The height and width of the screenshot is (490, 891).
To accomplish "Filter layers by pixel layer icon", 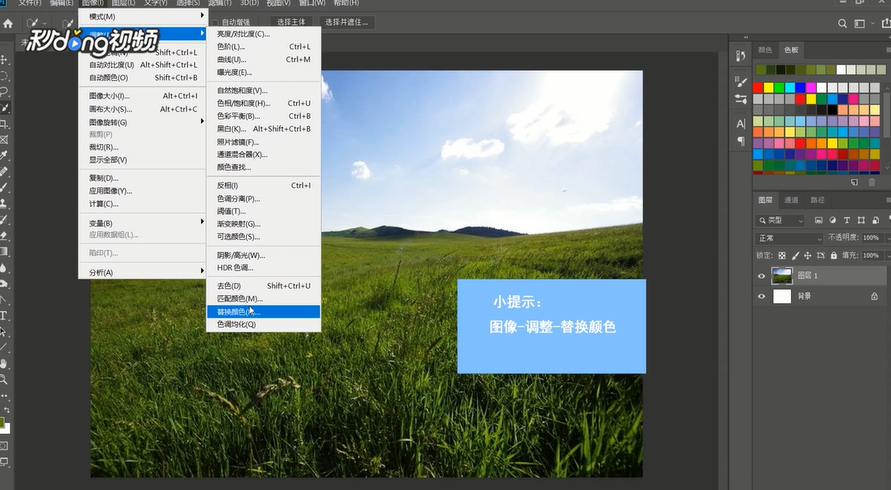I will [818, 220].
